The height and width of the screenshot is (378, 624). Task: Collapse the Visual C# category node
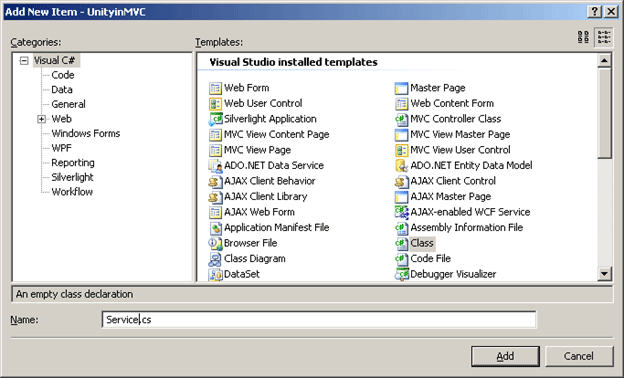coord(24,61)
